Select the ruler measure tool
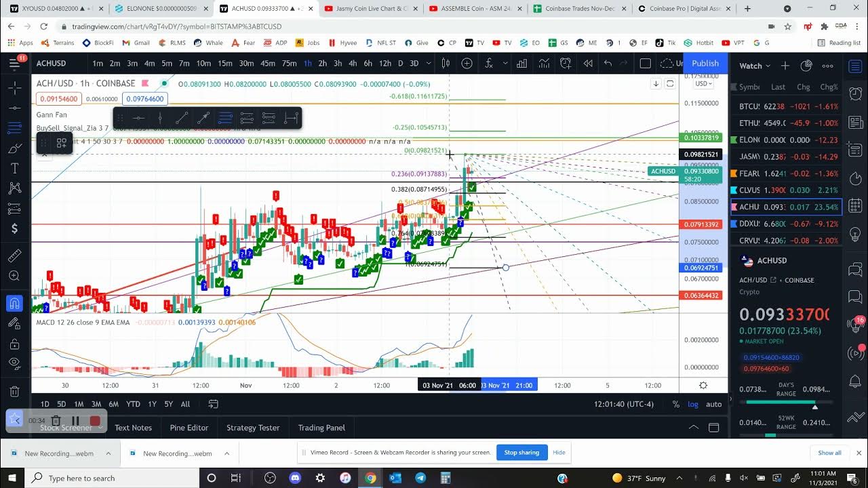This screenshot has width=868, height=488. 15,256
